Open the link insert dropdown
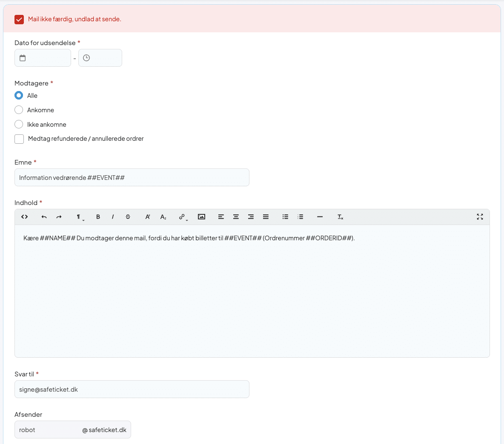This screenshot has width=504, height=444. click(183, 217)
